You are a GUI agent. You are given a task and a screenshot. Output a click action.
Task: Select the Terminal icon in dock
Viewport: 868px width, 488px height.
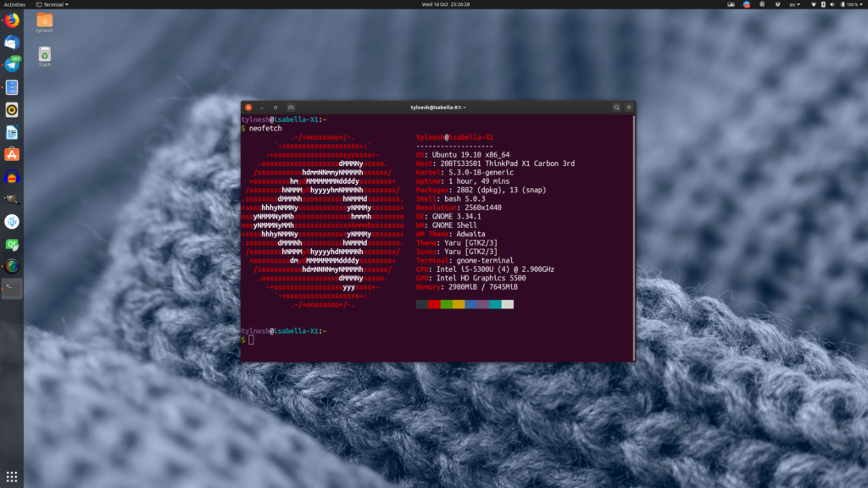(12, 288)
